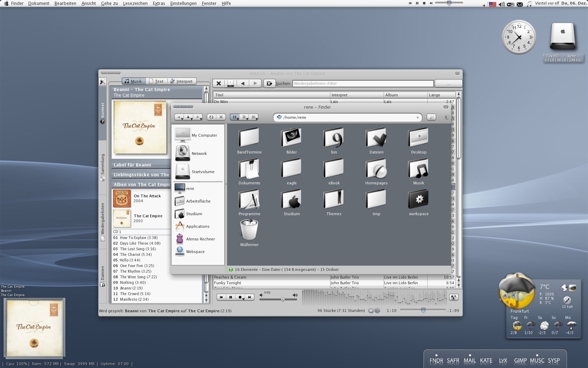The image size is (588, 368).
Task: Expand the Finder location bar dropdown
Action: (x=418, y=118)
